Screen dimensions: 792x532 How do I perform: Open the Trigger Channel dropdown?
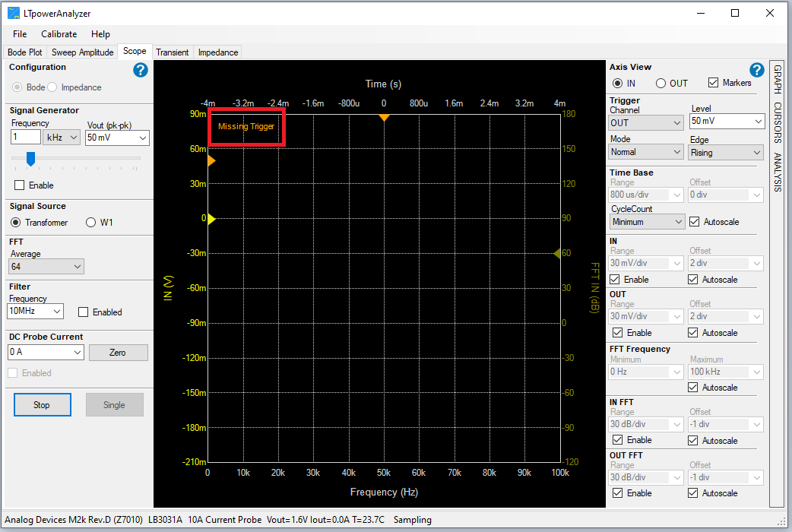(646, 122)
